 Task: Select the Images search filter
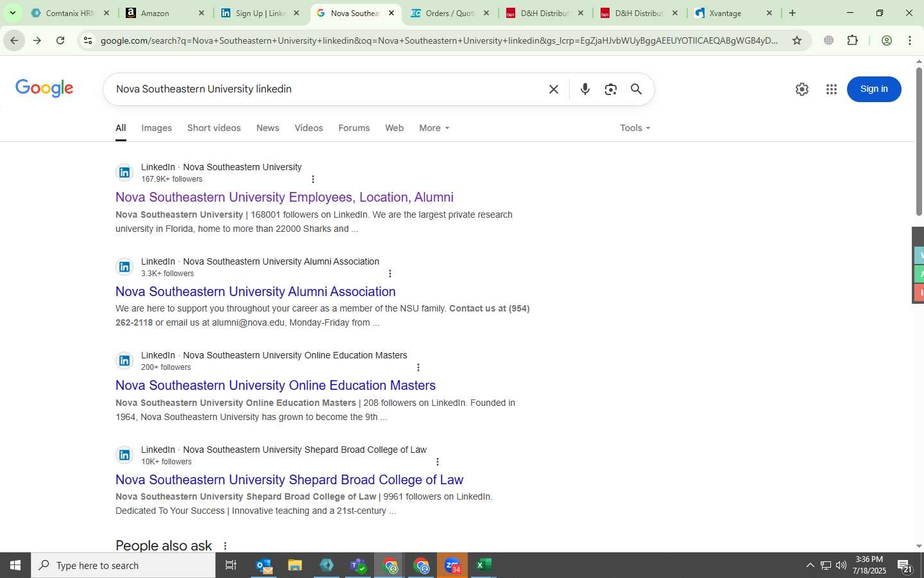157,128
